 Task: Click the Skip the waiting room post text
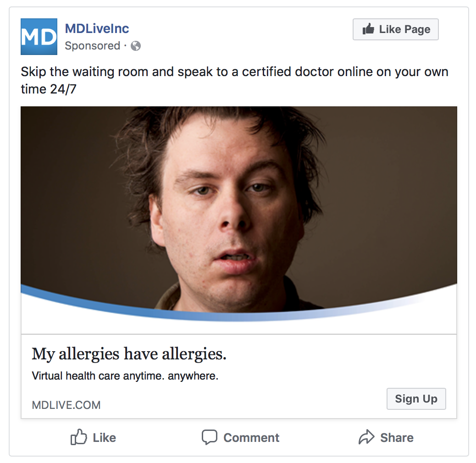click(x=234, y=80)
